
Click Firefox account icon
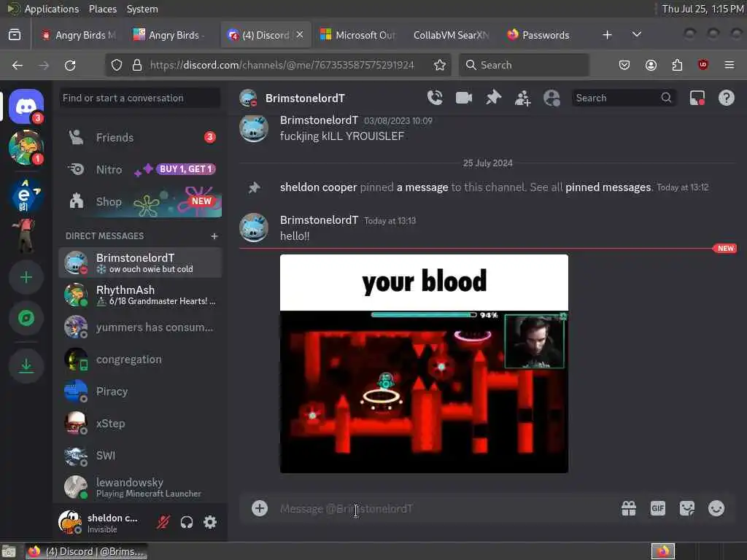[651, 65]
